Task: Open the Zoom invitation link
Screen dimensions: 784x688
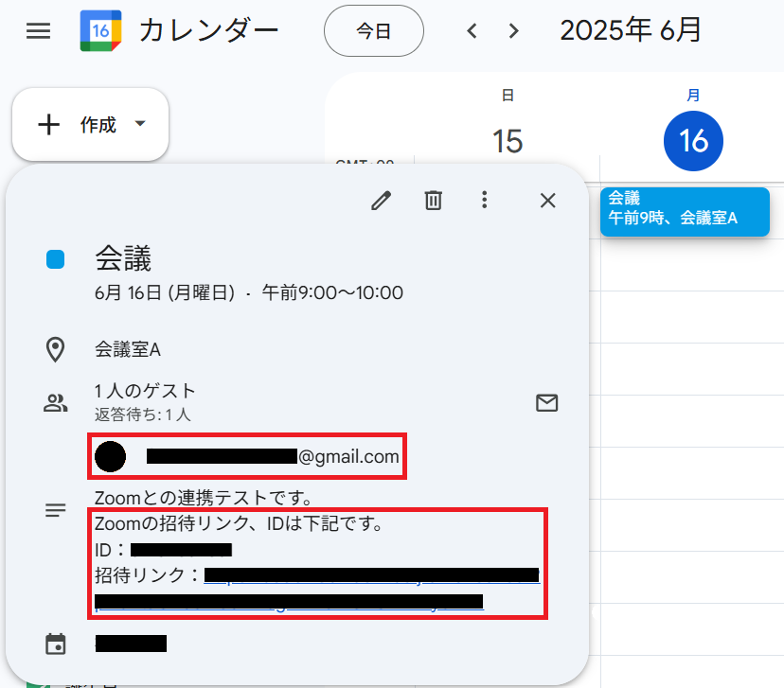Action: click(x=317, y=588)
